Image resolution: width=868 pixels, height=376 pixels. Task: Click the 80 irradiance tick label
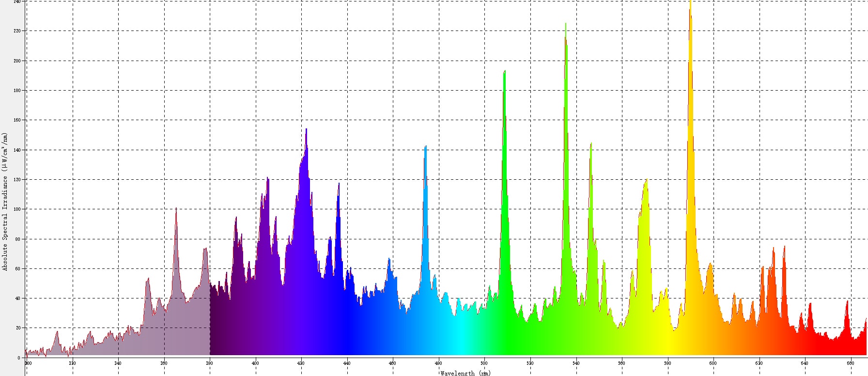coord(18,239)
